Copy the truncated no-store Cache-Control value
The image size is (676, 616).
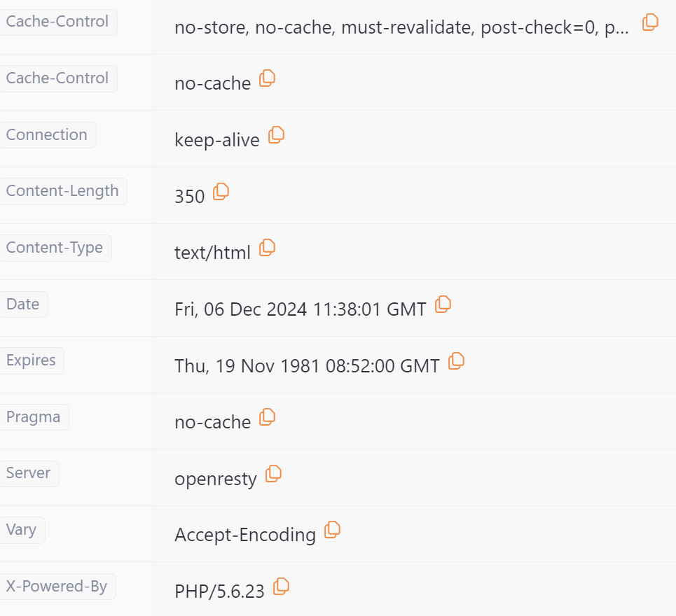pyautogui.click(x=650, y=22)
